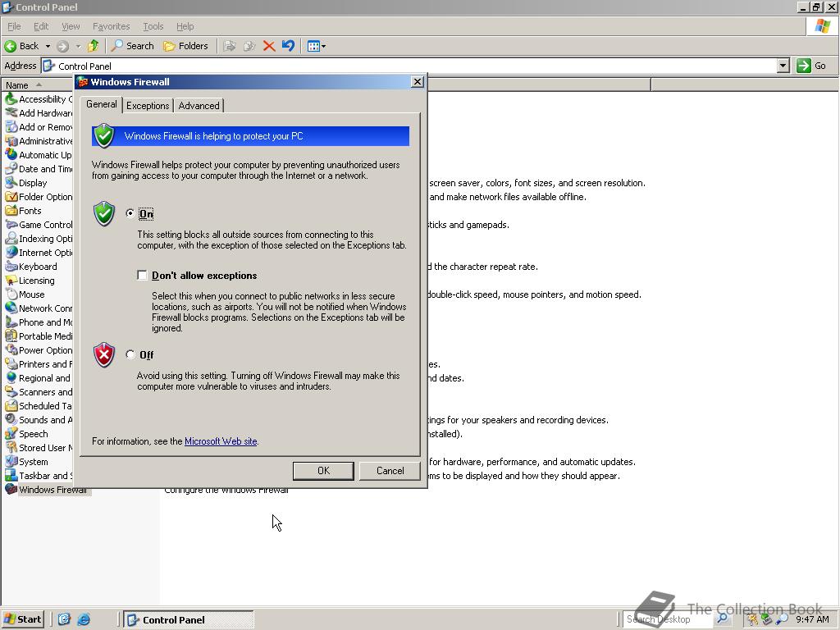Click the red Delete X toolbar icon
840x630 pixels.
coord(269,46)
